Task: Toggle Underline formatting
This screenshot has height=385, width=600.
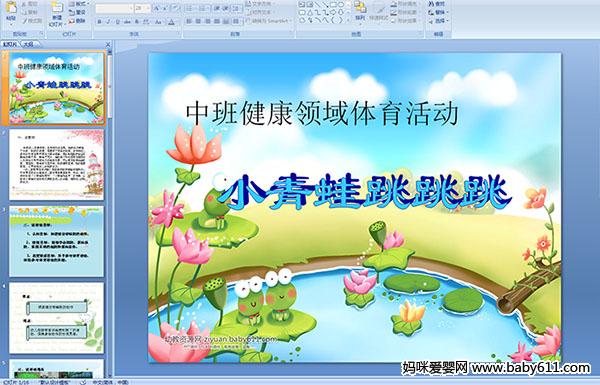Action: (x=117, y=22)
